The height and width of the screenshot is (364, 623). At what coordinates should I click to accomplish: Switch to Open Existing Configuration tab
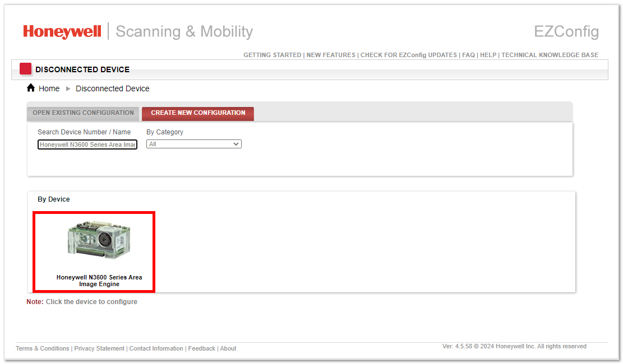[83, 113]
